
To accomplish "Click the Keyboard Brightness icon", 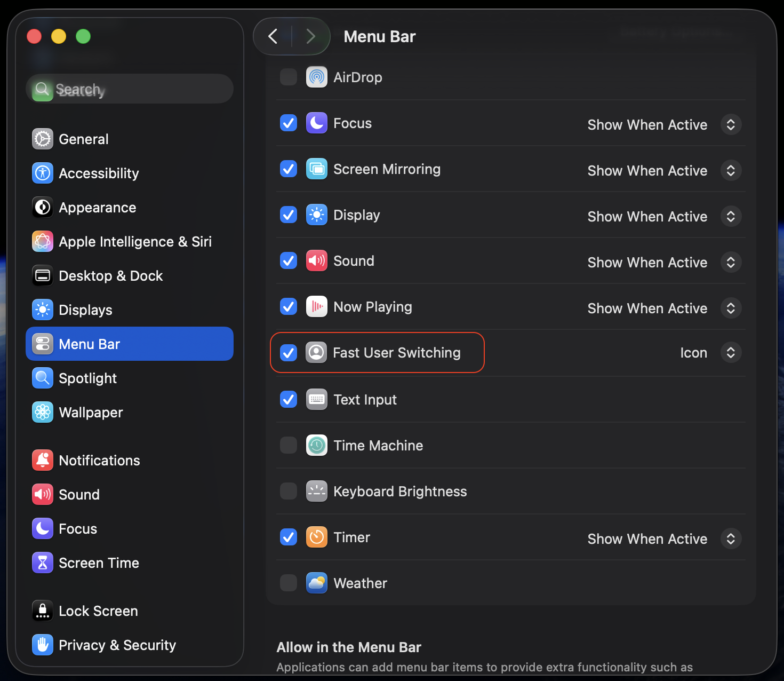I will pyautogui.click(x=317, y=492).
